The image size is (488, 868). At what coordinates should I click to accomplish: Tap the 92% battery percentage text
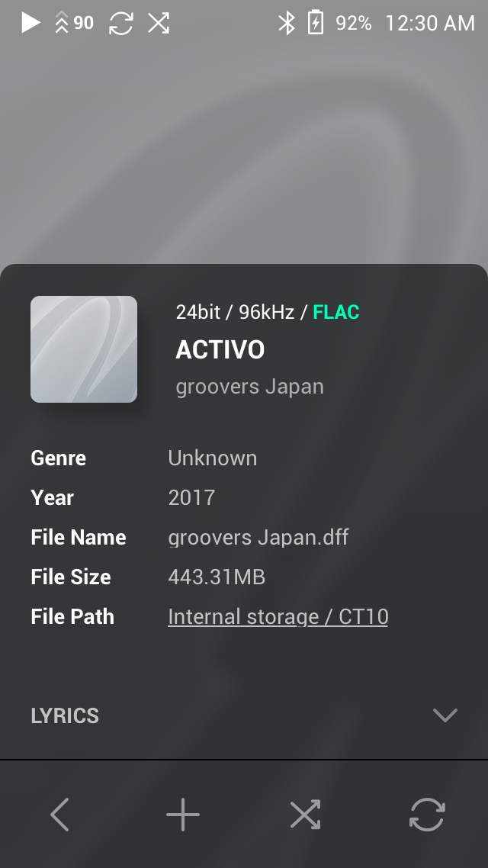tap(354, 23)
